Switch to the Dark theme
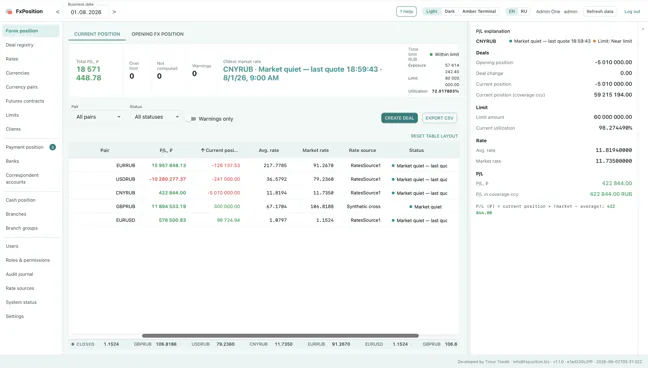The width and height of the screenshot is (648, 368). tap(450, 12)
